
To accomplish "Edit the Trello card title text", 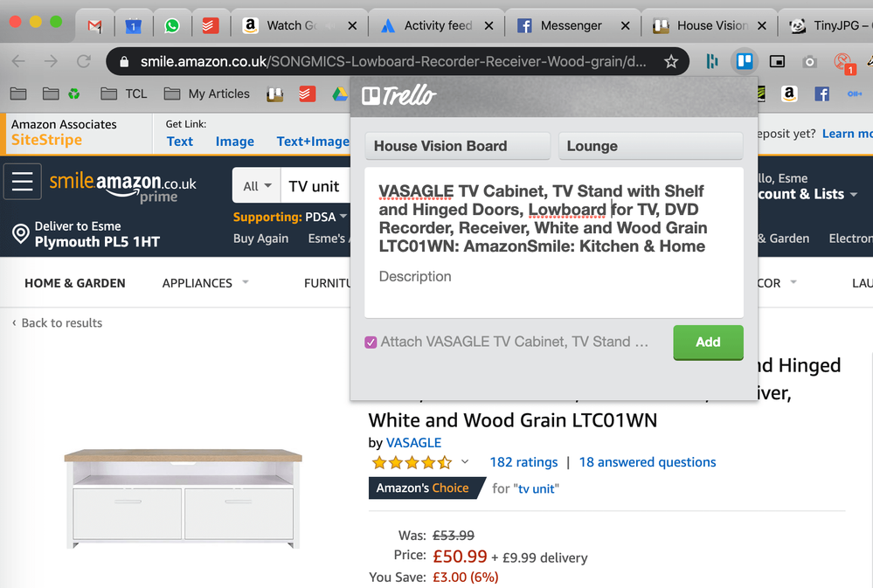I will pos(543,218).
